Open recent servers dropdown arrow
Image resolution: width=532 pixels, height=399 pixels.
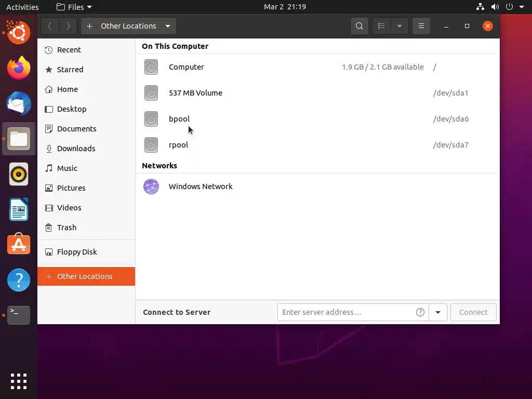coord(438,312)
